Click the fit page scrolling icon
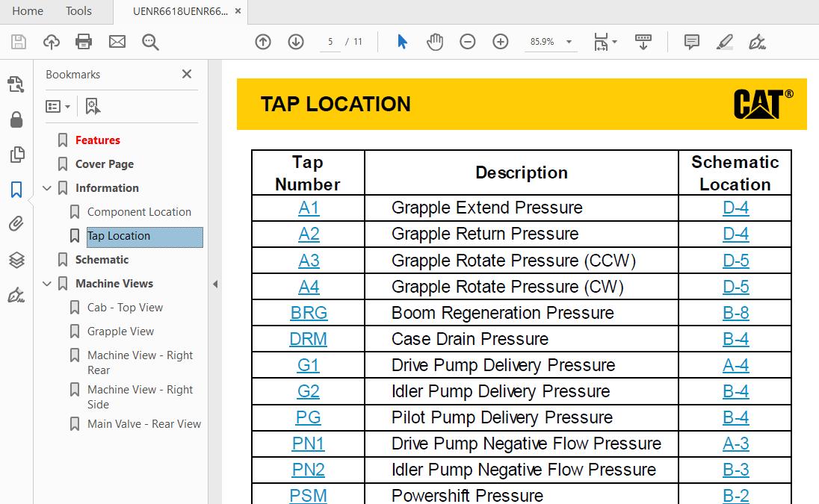Screen dimensions: 819x504 click(x=602, y=42)
